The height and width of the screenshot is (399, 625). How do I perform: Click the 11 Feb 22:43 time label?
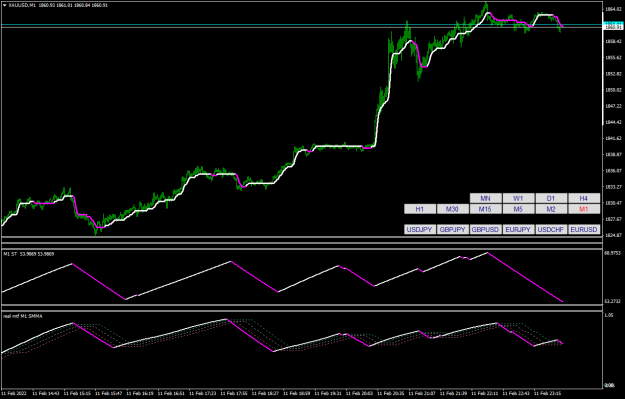pyautogui.click(x=516, y=393)
